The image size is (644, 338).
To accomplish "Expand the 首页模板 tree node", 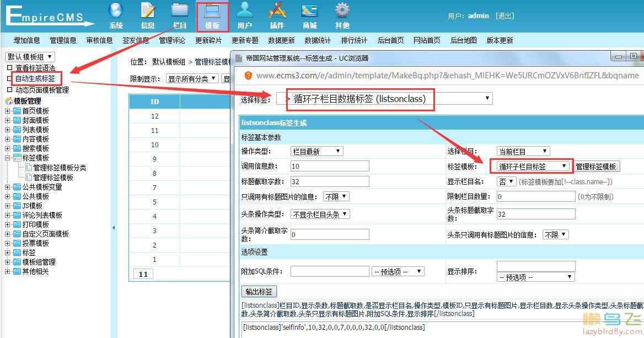I will coord(7,111).
